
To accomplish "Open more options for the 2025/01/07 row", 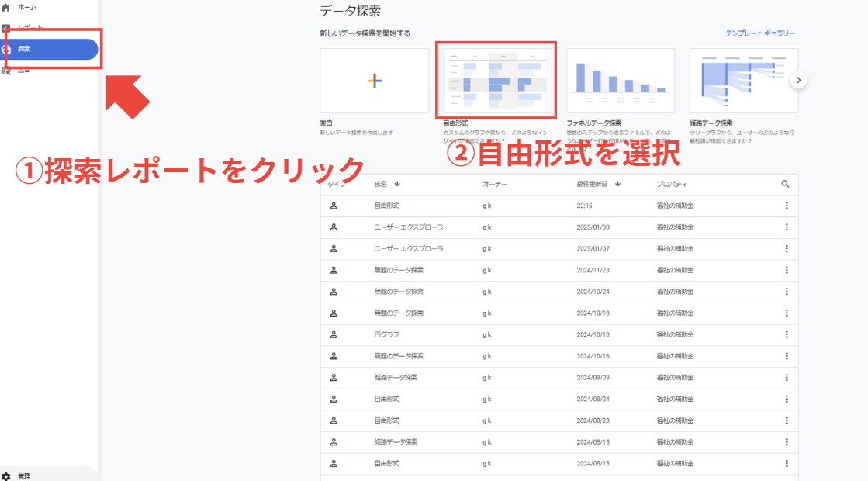I will (x=786, y=248).
